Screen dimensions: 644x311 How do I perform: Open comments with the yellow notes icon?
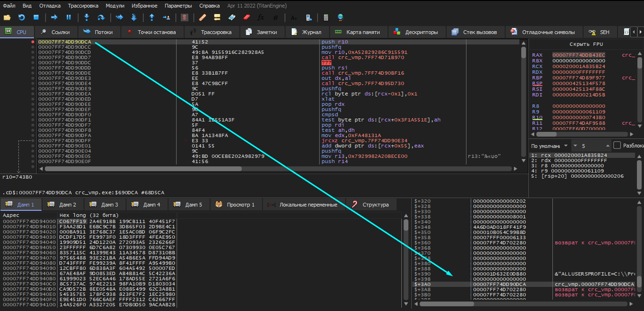click(x=217, y=17)
